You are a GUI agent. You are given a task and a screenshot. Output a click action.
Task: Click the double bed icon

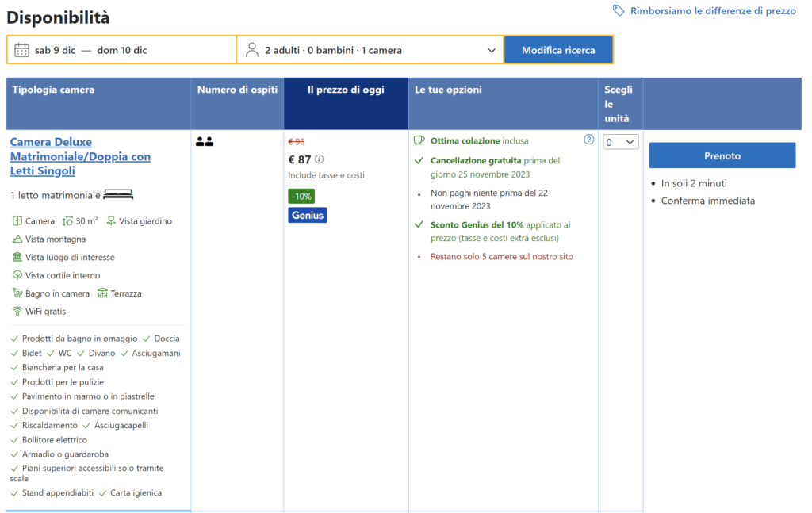[x=118, y=194]
